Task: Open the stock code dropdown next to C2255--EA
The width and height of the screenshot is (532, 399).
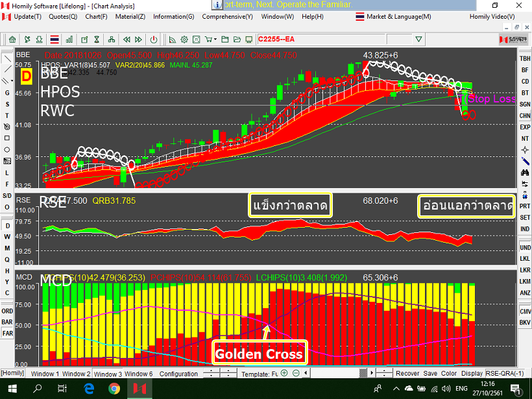Action: 418,38
